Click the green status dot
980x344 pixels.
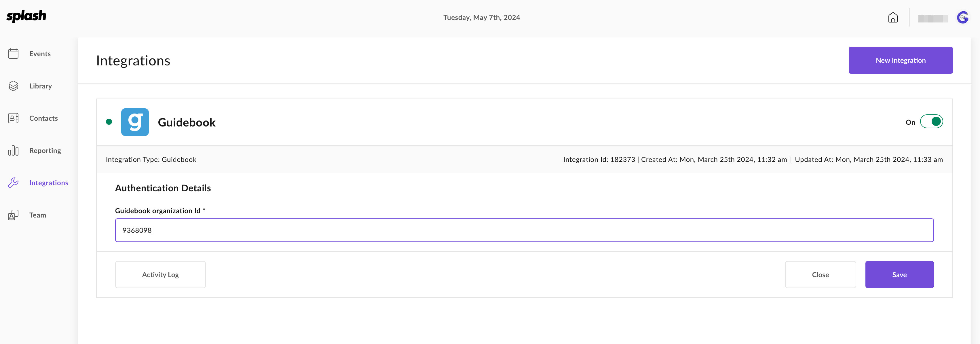109,122
